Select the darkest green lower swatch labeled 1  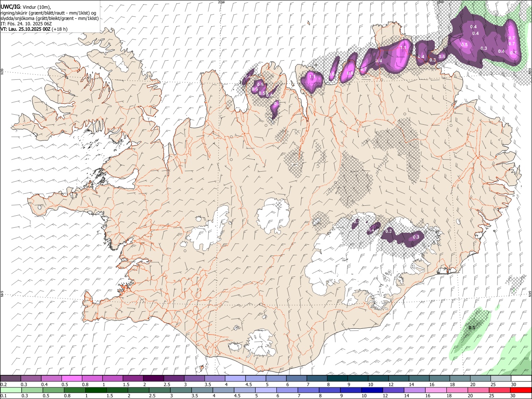coord(96,390)
